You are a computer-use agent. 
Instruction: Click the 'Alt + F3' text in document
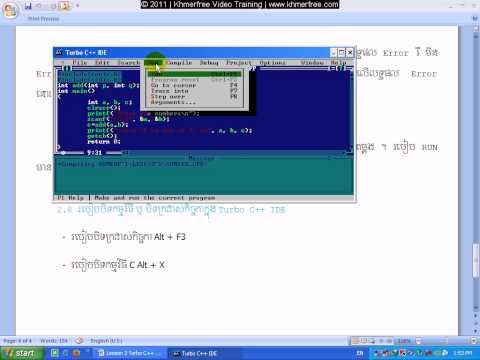[170, 237]
